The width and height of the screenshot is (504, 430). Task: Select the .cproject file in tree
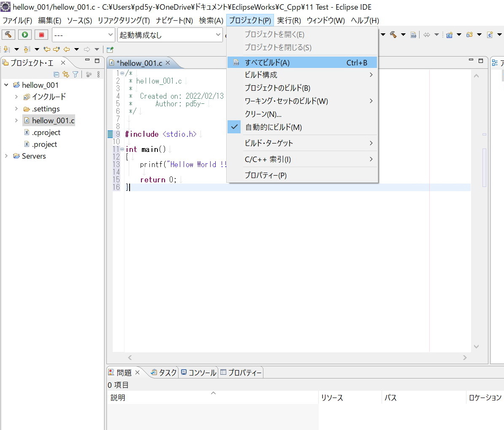point(46,133)
